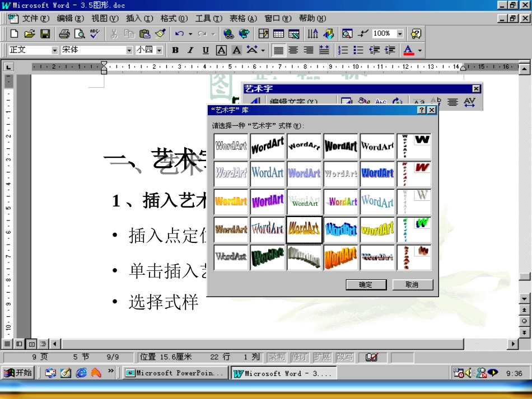Insert a hyperlink with globe icon
Image resolution: width=532 pixels, height=399 pixels.
tap(228, 34)
